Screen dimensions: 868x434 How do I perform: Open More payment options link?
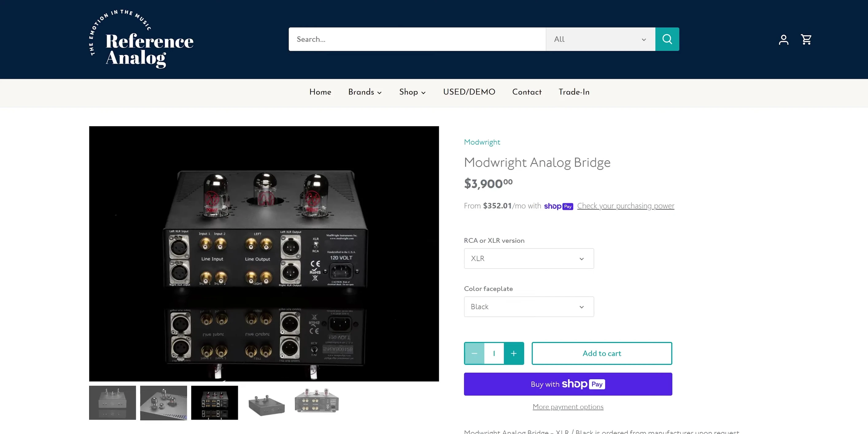tap(568, 407)
